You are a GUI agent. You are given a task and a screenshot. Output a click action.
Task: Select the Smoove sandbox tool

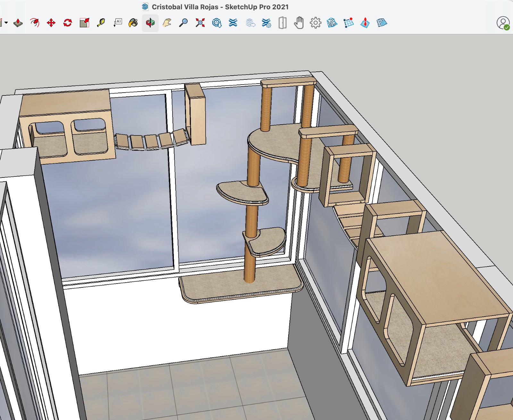click(x=365, y=23)
